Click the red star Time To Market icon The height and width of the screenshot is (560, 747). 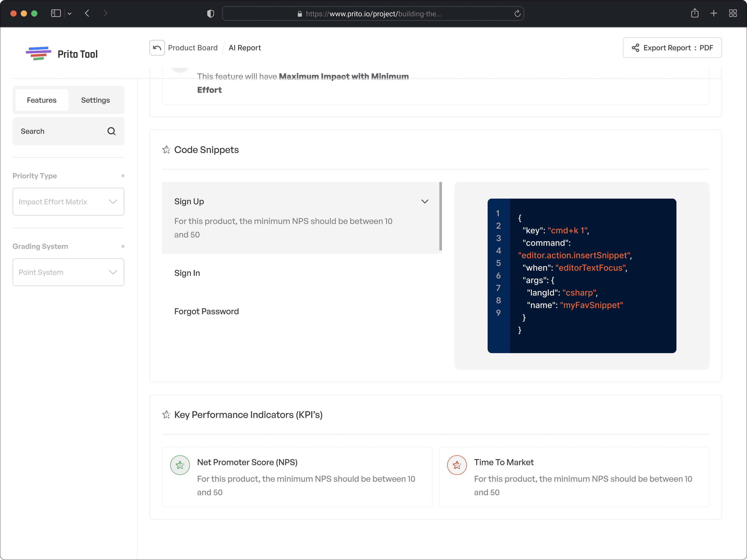click(457, 465)
